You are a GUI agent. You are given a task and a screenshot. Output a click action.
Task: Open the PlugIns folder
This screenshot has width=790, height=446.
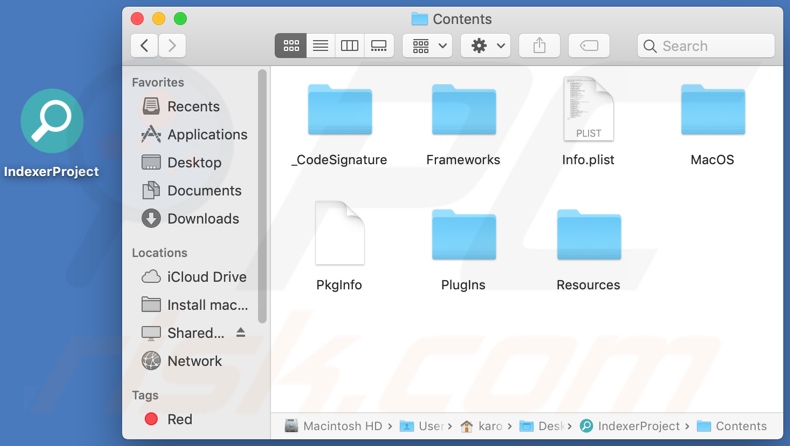coord(463,237)
